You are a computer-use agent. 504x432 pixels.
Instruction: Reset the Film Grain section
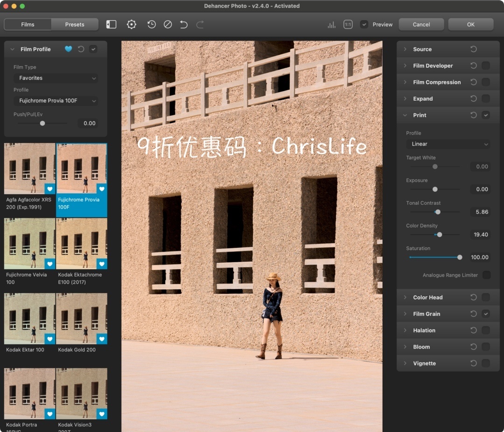[474, 314]
